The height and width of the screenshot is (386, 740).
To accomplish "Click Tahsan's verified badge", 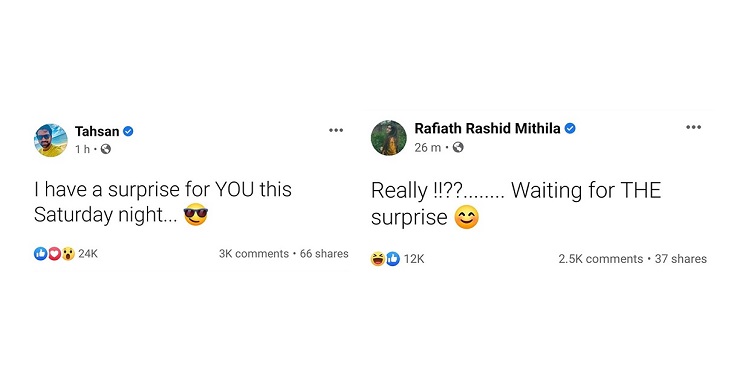I will tap(128, 132).
